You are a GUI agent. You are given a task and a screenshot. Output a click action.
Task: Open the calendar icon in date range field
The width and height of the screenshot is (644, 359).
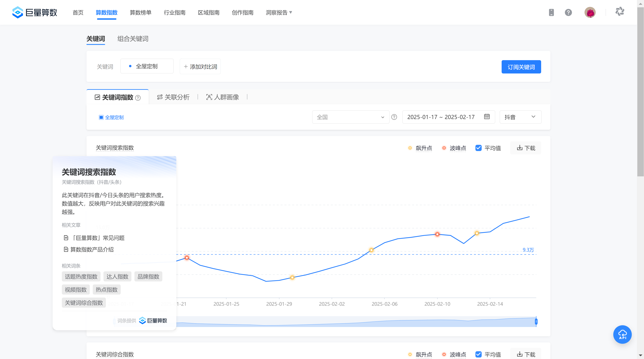pyautogui.click(x=487, y=117)
